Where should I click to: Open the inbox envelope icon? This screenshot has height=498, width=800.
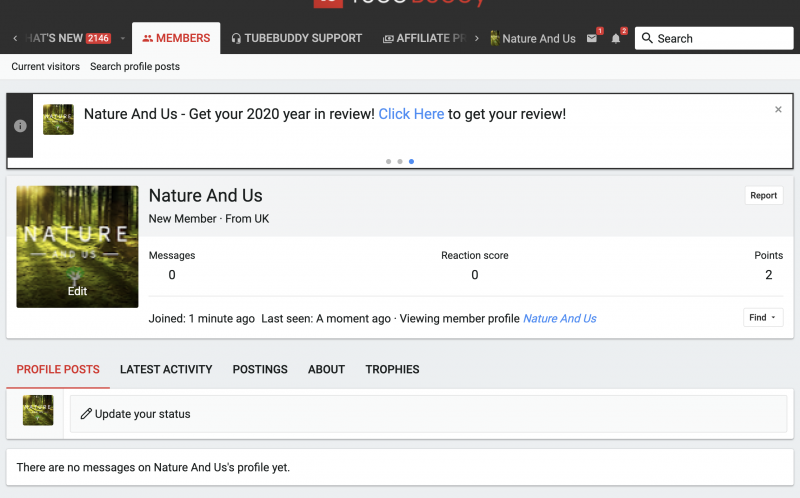592,39
